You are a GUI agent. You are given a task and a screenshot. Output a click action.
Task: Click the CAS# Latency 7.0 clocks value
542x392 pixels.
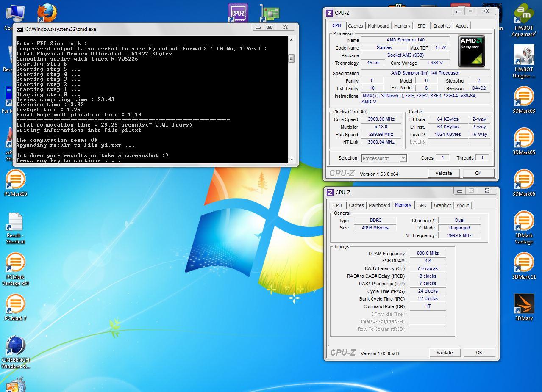428,269
